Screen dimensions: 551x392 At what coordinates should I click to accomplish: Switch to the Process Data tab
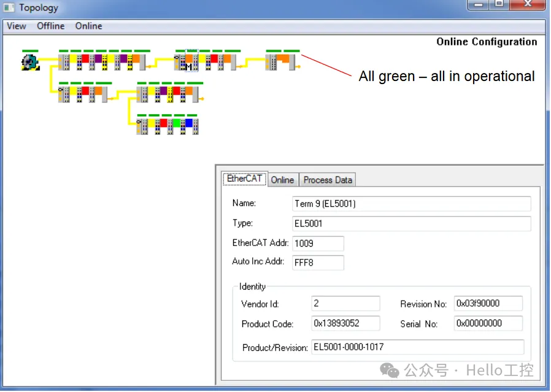(x=328, y=180)
